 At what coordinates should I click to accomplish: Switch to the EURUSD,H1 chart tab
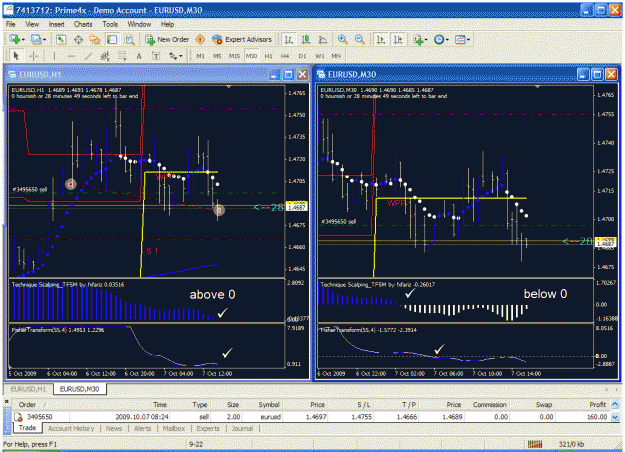pyautogui.click(x=28, y=389)
